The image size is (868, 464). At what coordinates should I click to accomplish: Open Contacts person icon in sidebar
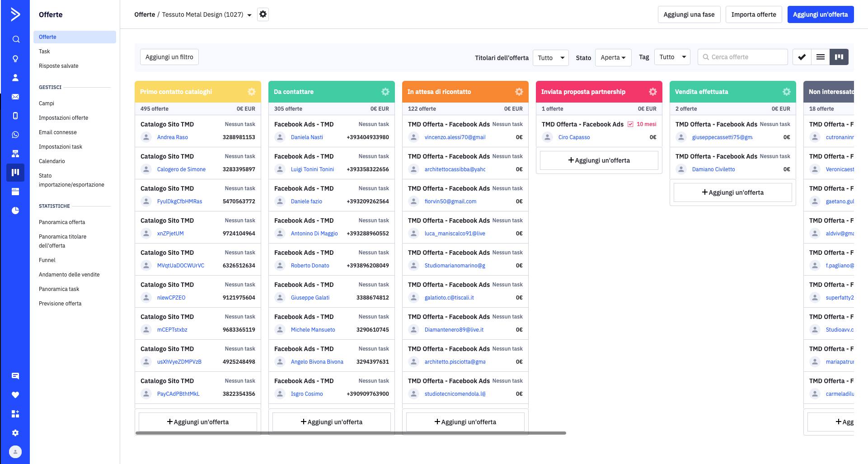15,78
